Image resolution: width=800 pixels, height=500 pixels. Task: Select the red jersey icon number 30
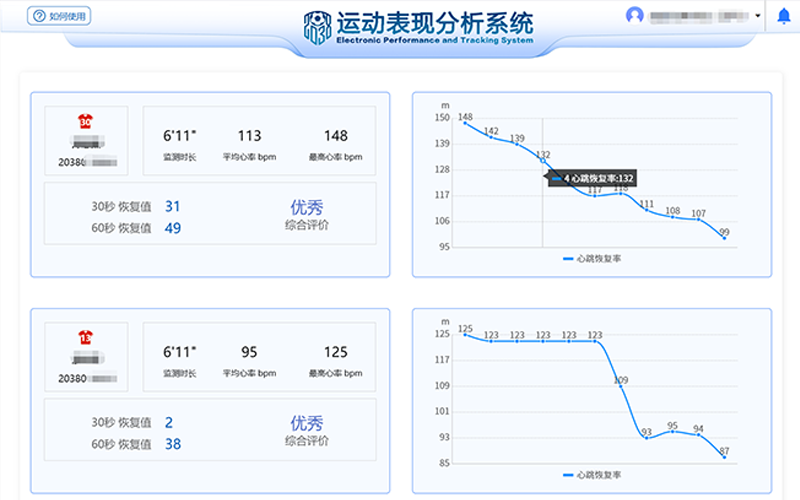[x=85, y=121]
